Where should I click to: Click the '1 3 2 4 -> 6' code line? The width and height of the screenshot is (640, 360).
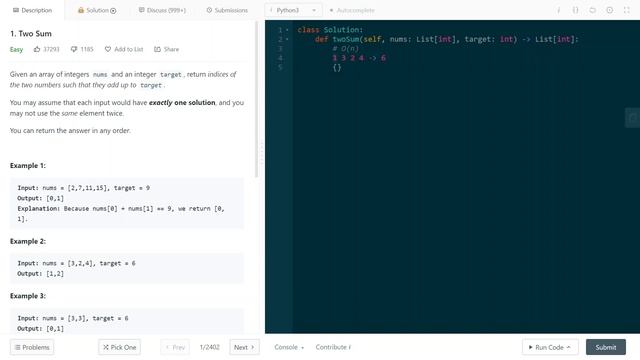[359, 58]
